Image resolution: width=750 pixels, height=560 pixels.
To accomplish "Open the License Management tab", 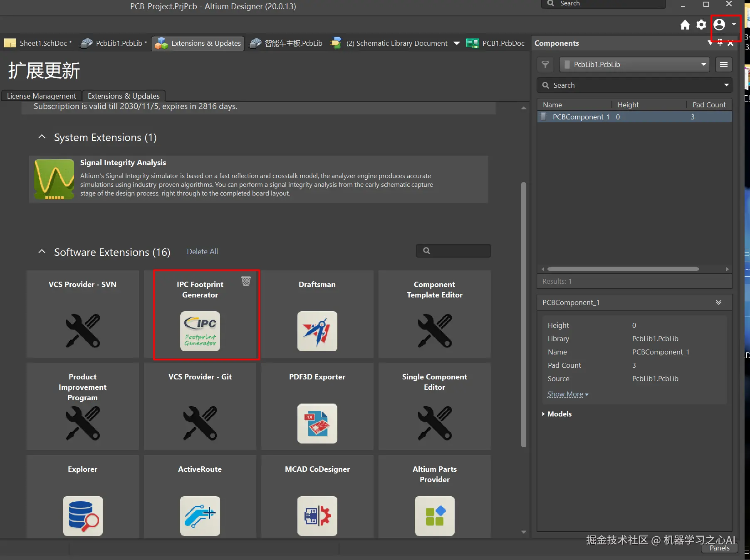I will (x=42, y=96).
